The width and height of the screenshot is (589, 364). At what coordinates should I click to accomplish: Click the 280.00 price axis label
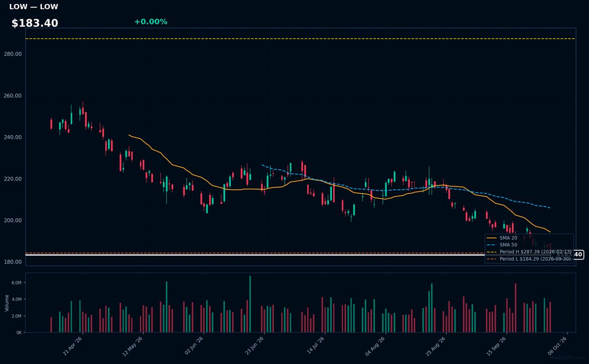[12, 54]
